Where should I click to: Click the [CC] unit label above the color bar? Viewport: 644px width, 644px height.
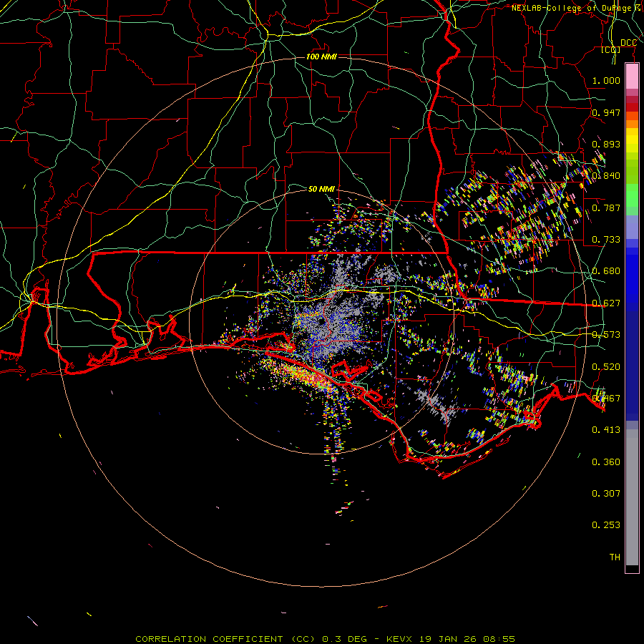click(x=611, y=49)
